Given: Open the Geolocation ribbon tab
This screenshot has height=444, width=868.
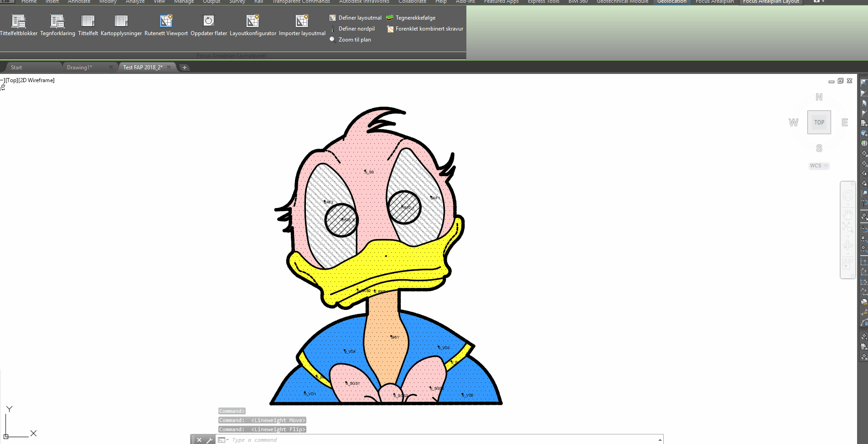Looking at the screenshot, I should tap(672, 2).
